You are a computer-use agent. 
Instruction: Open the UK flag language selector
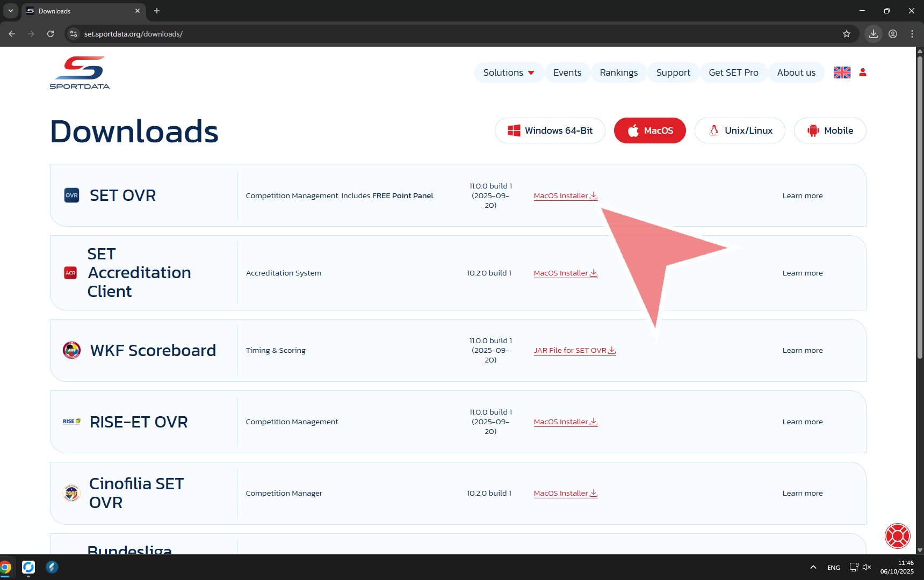(841, 73)
